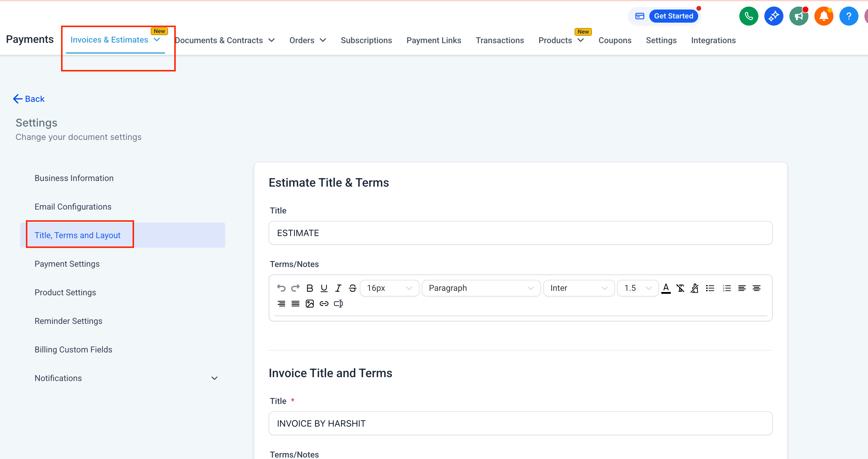Click the custom field insert icon
Image resolution: width=868 pixels, height=459 pixels.
pos(338,303)
